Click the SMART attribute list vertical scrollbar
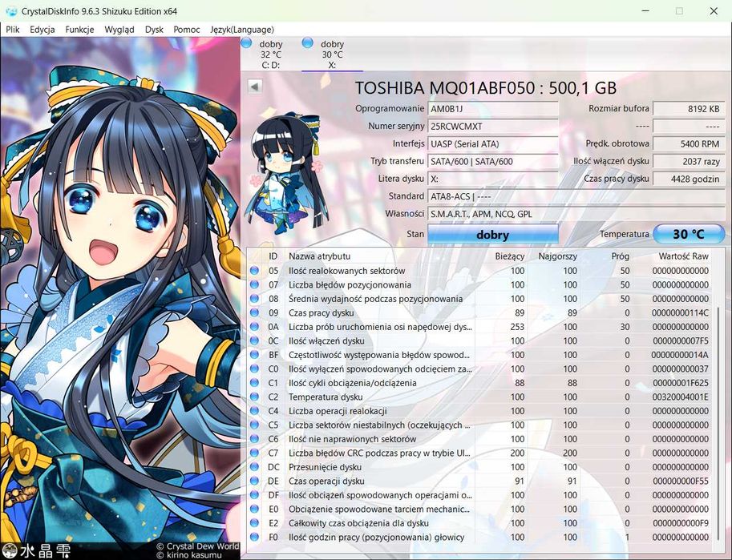Image resolution: width=732 pixels, height=560 pixels. [x=718, y=422]
